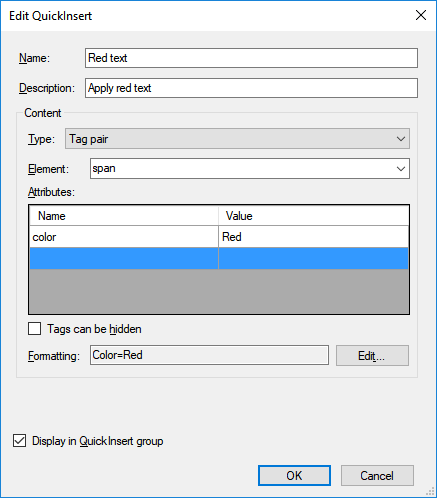Image resolution: width=437 pixels, height=498 pixels.
Task: Click the gray empty area of Attributes grid
Action: click(x=219, y=291)
